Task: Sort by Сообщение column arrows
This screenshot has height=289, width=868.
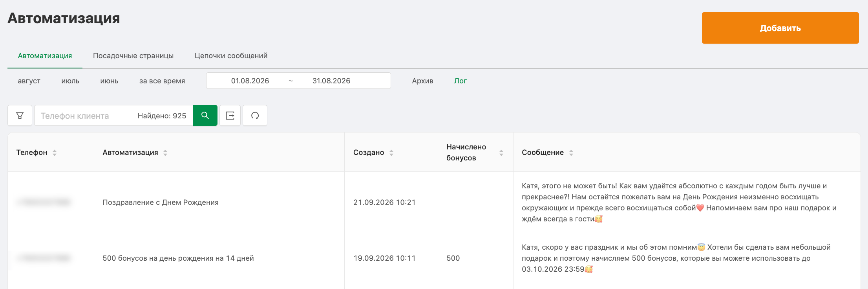Action: [571, 153]
